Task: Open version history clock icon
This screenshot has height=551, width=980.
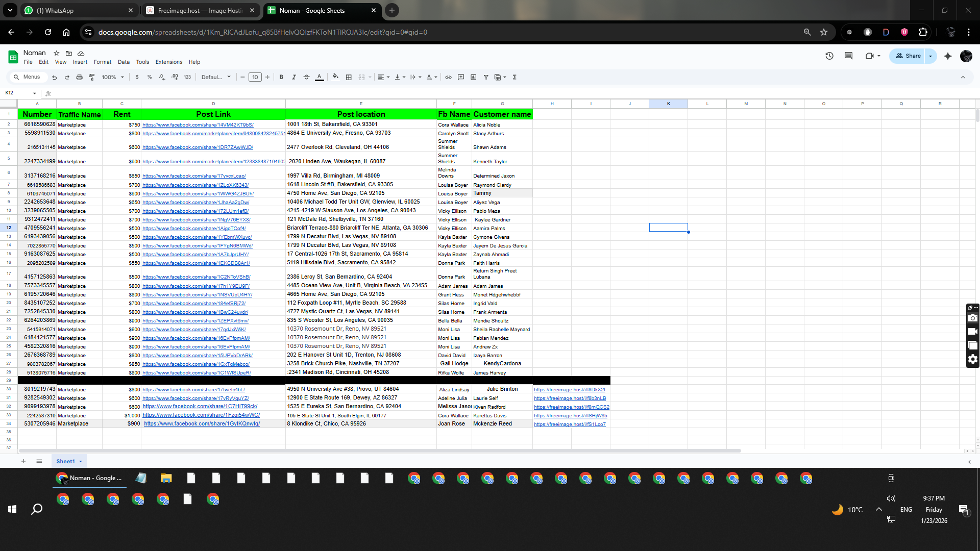Action: 829,56
